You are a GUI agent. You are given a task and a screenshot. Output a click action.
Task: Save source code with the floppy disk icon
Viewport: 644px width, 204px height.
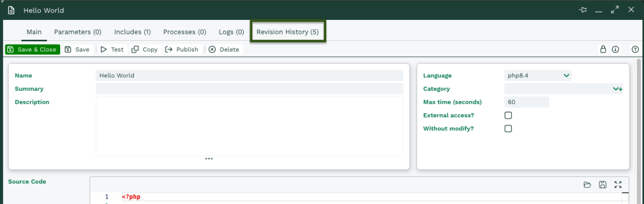[603, 185]
